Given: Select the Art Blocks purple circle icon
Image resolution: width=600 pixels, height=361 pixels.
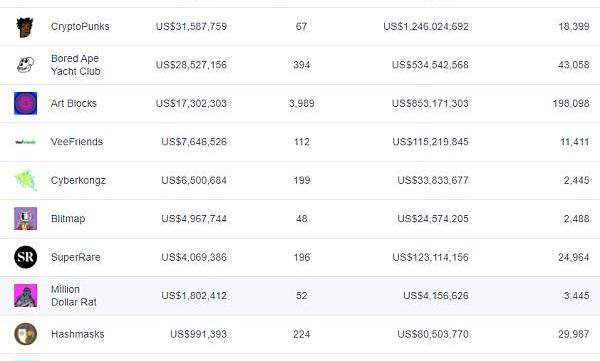Looking at the screenshot, I should tap(26, 103).
